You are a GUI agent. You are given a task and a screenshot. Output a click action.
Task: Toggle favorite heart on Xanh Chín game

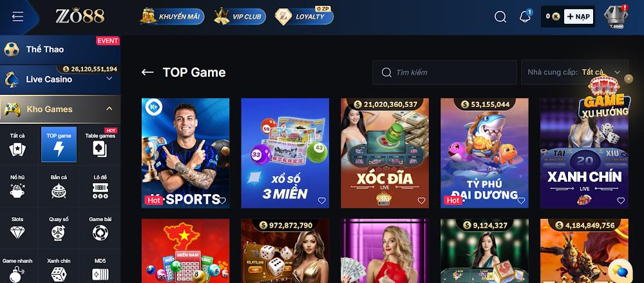click(621, 200)
